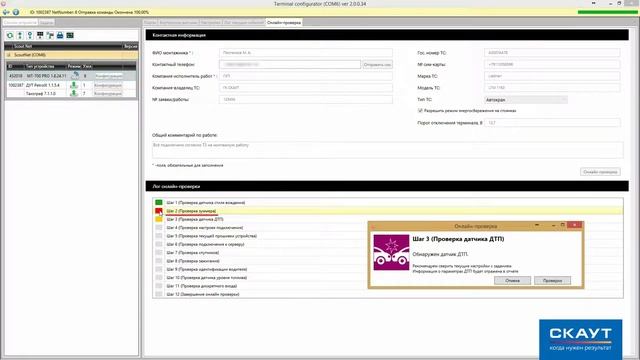This screenshot has height=360, width=640.
Task: Select the MT-700 PRO device row
Action: (x=71, y=76)
